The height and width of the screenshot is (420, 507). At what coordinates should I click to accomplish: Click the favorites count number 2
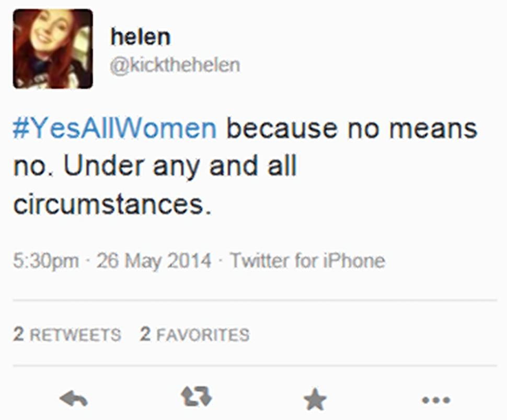[145, 335]
